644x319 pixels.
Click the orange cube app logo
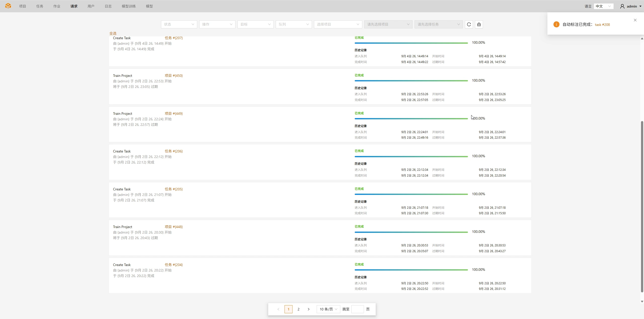point(8,6)
